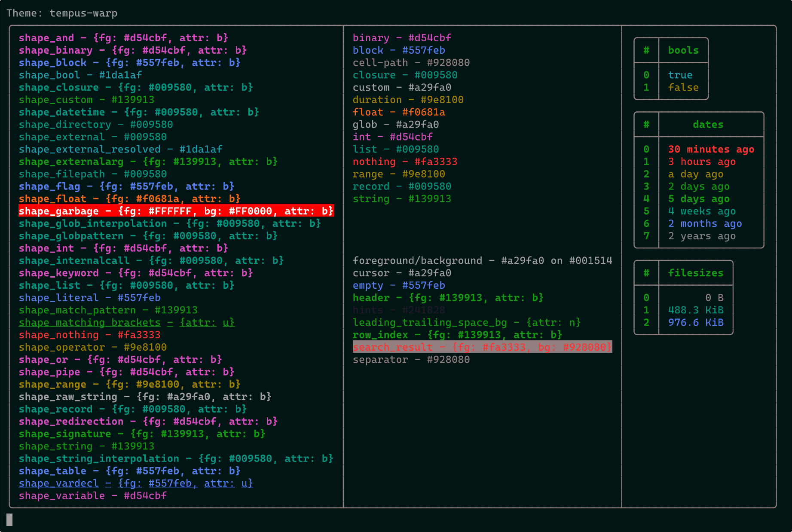
Task: Select the shape_nothing line
Action: tap(89, 335)
